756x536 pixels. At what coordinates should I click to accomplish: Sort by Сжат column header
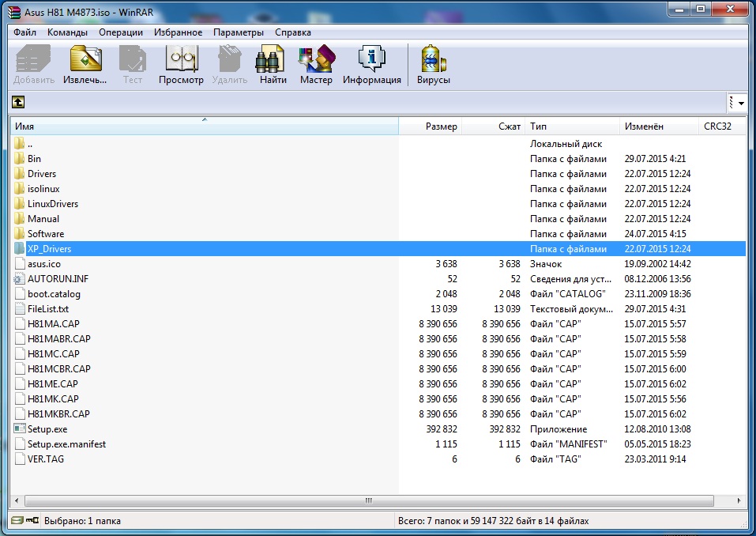[494, 126]
